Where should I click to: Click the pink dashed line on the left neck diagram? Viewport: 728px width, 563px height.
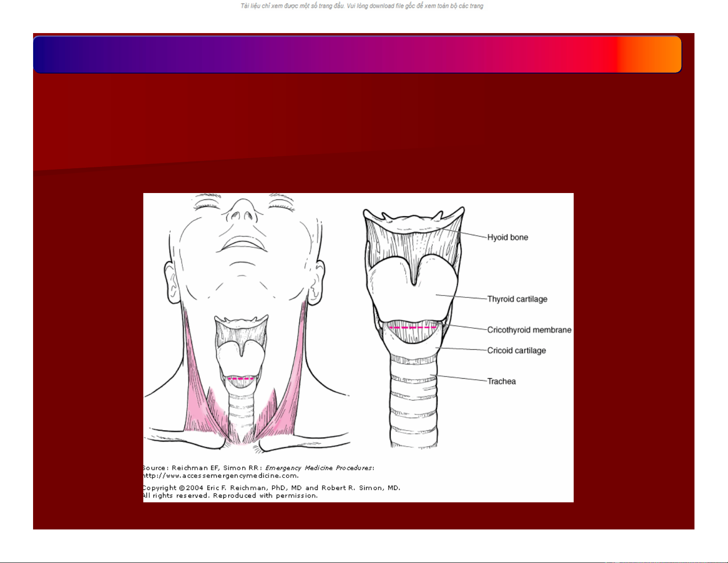241,379
